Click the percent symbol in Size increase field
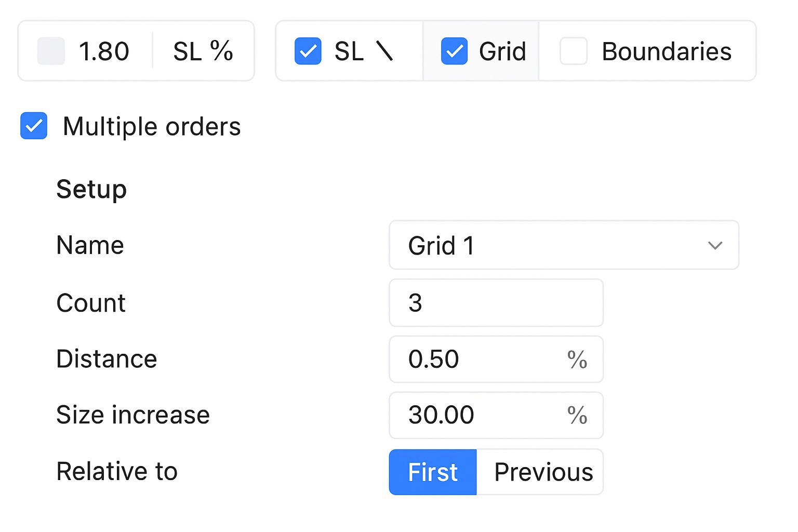Viewport: 798px width, 532px height. click(577, 415)
